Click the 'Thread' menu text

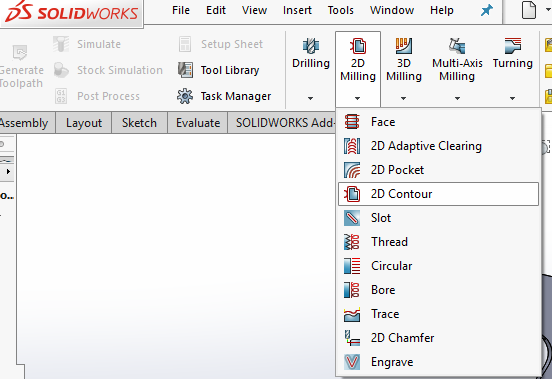coord(389,242)
